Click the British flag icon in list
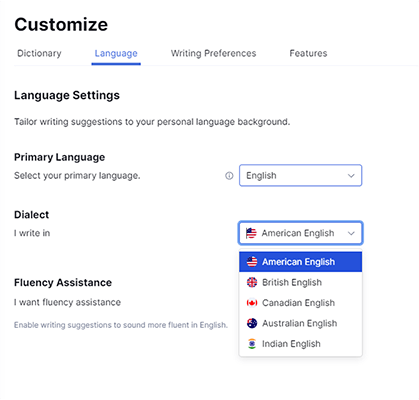The width and height of the screenshot is (419, 400). tap(252, 282)
